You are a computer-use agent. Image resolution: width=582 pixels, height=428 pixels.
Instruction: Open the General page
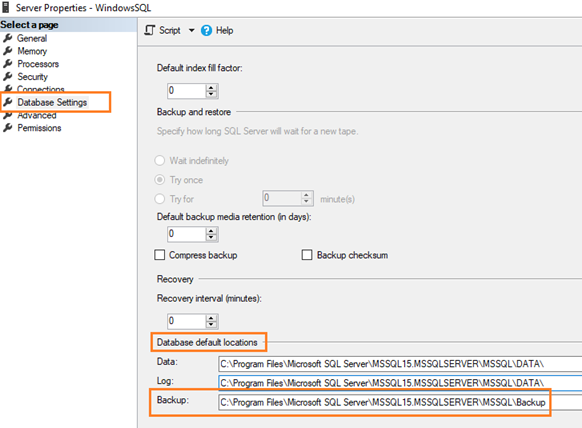[x=32, y=38]
